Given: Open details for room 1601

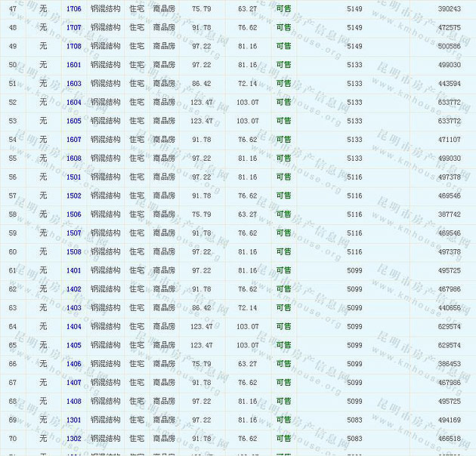Looking at the screenshot, I should point(74,65).
